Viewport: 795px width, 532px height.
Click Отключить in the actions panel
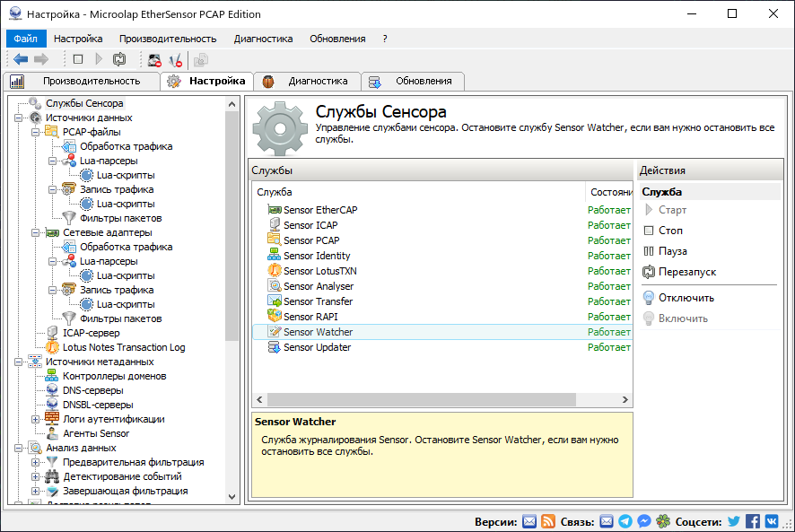pos(686,298)
